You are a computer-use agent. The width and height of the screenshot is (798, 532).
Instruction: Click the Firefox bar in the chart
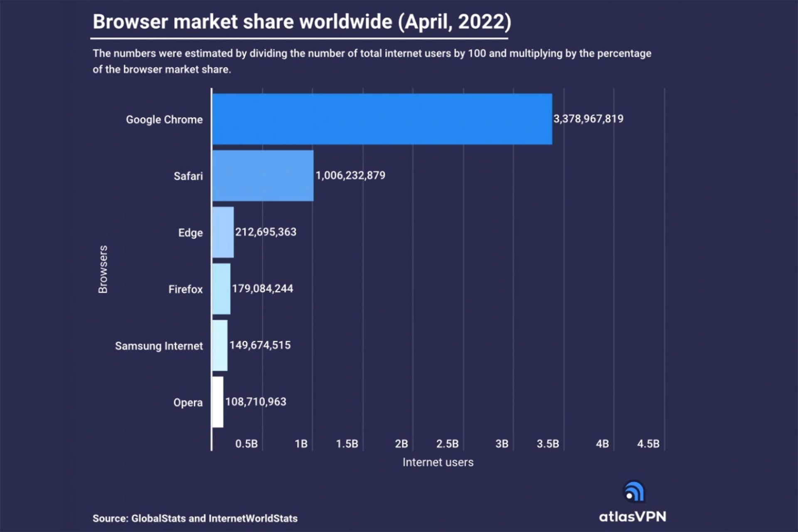click(222, 289)
